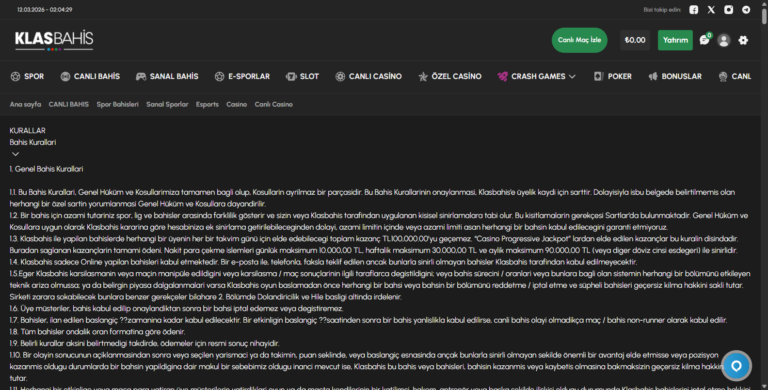Go to Canli Bahis in main navigation
This screenshot has width=768, height=390.
[90, 76]
